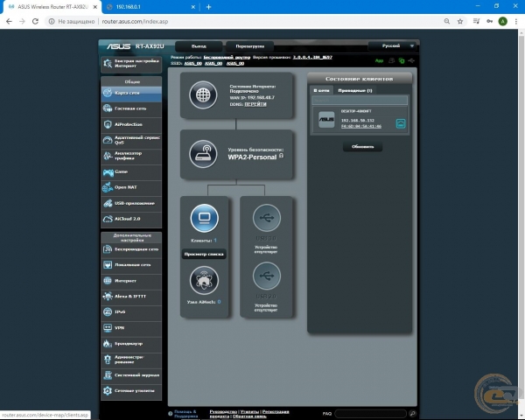Click the firmware version link
This screenshot has height=420, width=525.
point(312,57)
